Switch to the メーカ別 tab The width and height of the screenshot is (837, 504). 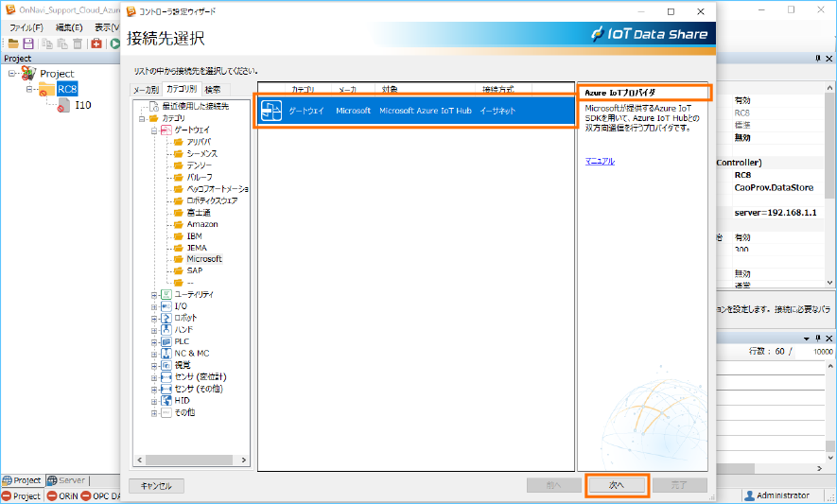pos(146,89)
